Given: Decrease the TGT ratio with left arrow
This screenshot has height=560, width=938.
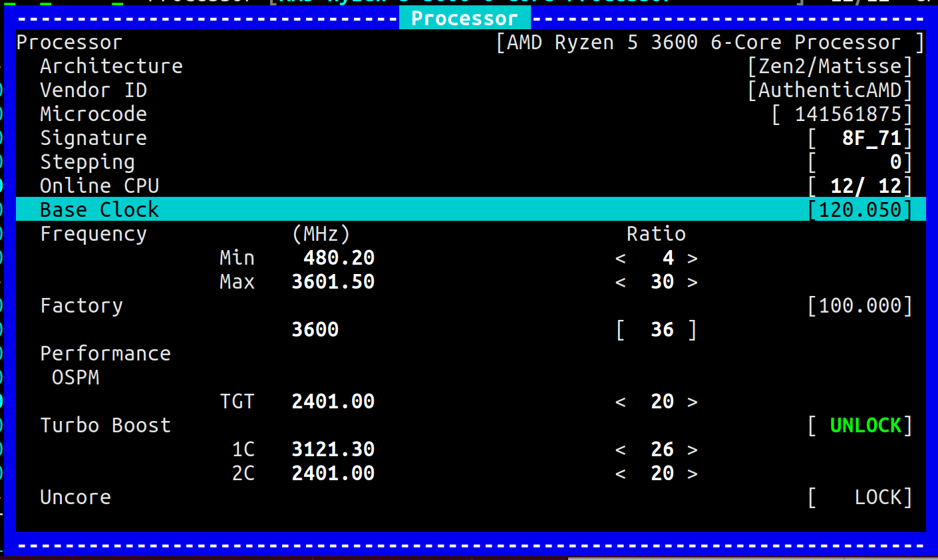Looking at the screenshot, I should pyautogui.click(x=621, y=402).
